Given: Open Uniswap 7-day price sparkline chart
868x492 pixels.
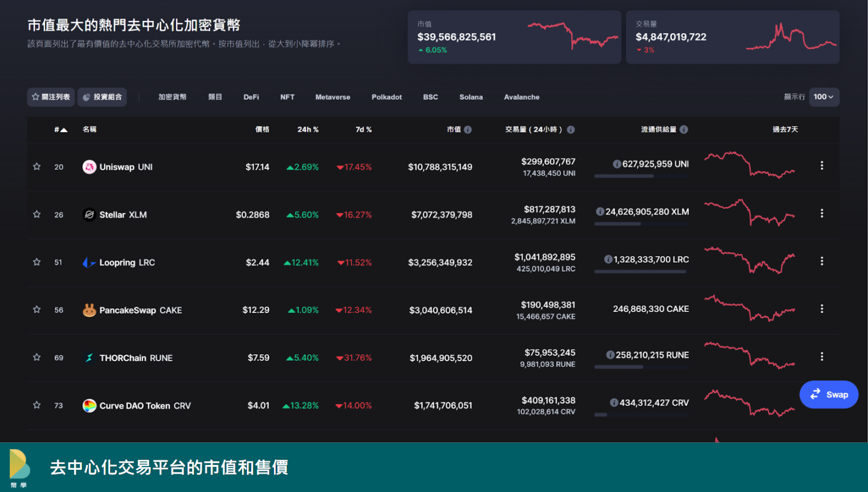Looking at the screenshot, I should coord(750,165).
